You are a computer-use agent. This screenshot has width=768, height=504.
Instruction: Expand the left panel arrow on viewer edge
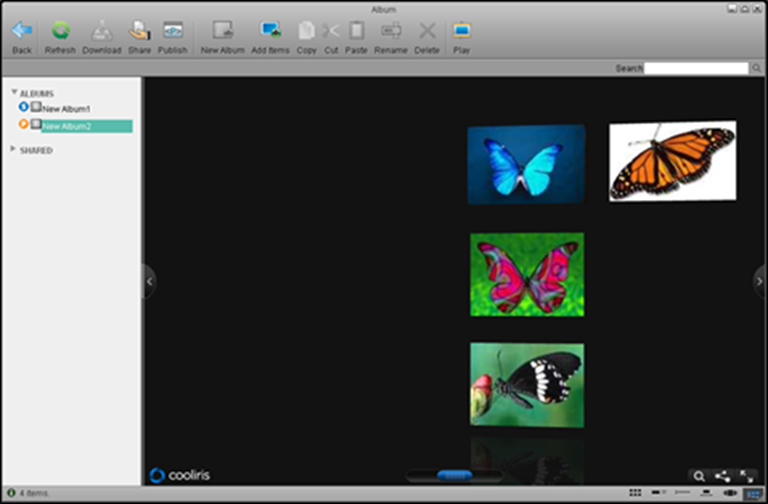[x=149, y=282]
